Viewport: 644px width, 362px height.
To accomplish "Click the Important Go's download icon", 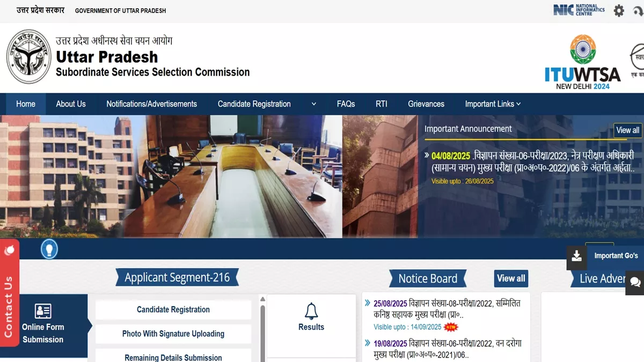I will click(x=576, y=256).
